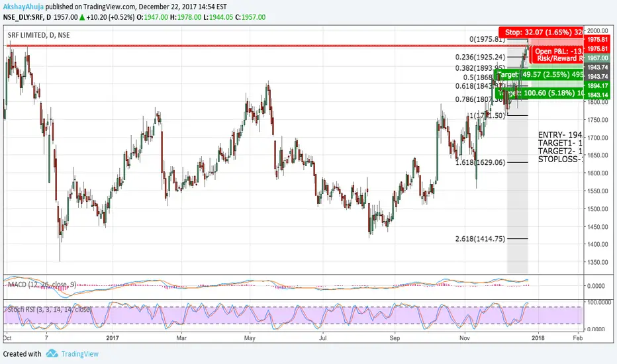Select the Open P&L Risk/Reward label
This screenshot has height=364, width=617.
click(x=557, y=55)
